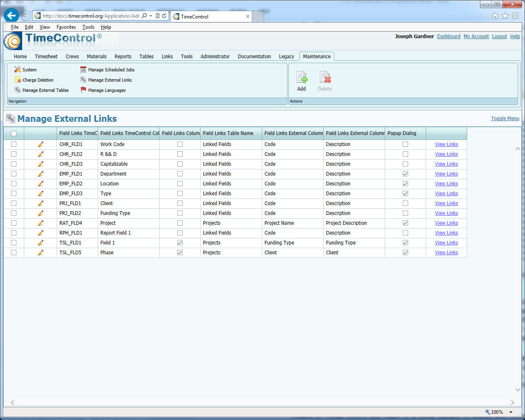This screenshot has width=525, height=420.
Task: Switch to the Timesheet tab
Action: coord(46,57)
